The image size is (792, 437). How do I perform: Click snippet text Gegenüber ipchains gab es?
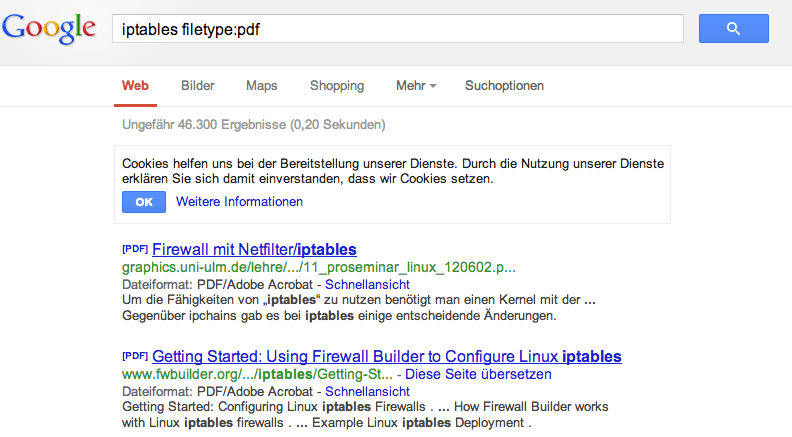coord(212,316)
